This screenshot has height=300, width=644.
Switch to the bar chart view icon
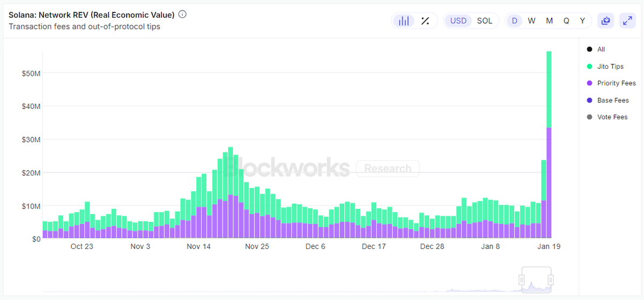point(404,21)
